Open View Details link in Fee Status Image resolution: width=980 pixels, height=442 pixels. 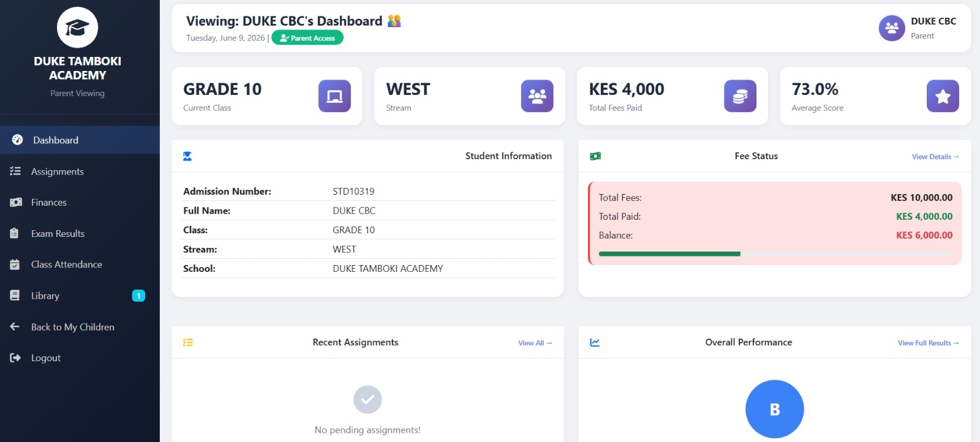click(935, 157)
